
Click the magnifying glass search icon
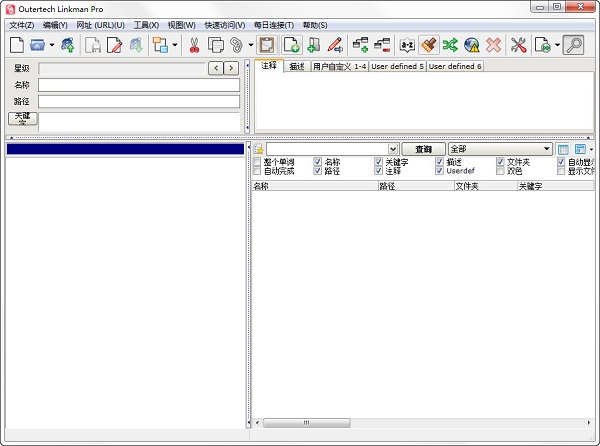tap(574, 45)
